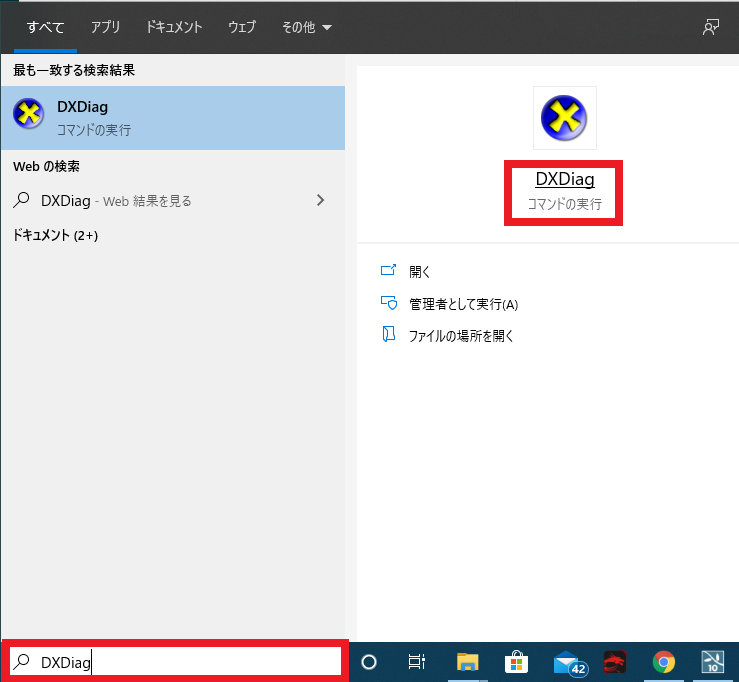This screenshot has width=739, height=682.
Task: Click the 最も一致する検索結果 heading
Action: click(x=74, y=70)
